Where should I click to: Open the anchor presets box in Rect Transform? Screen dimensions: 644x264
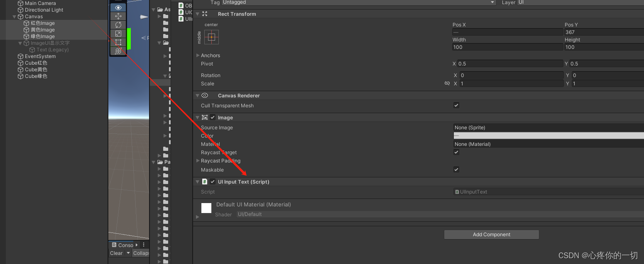(211, 37)
